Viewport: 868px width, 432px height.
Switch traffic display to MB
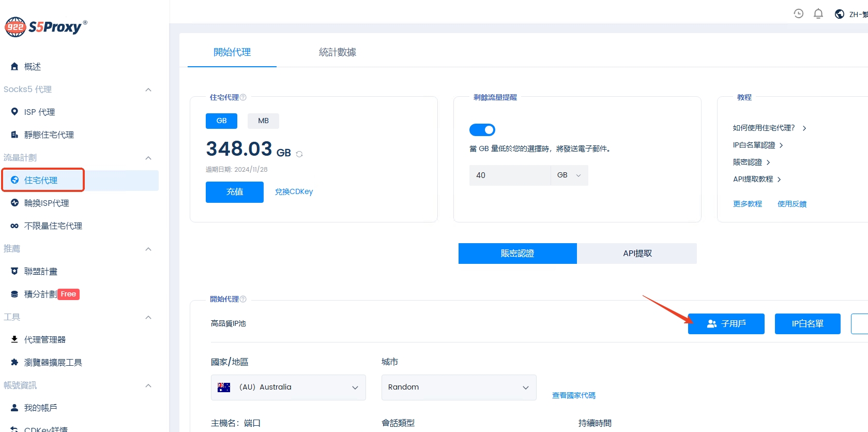(263, 121)
